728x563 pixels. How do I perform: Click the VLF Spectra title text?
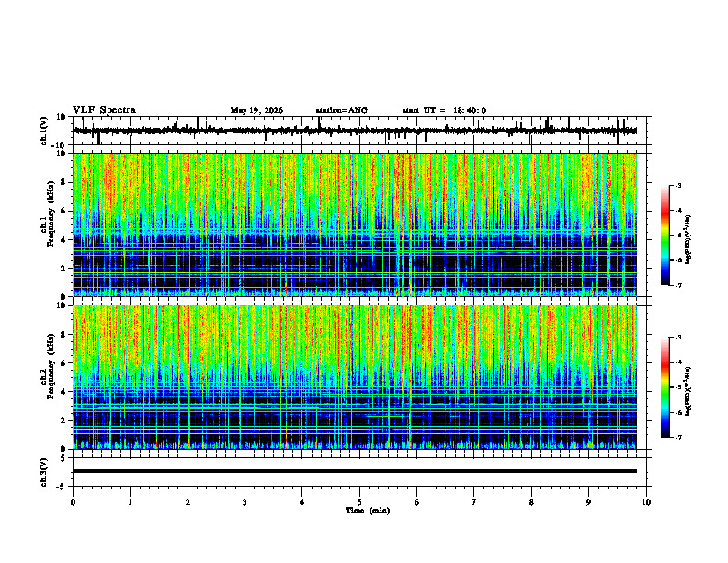pos(104,110)
